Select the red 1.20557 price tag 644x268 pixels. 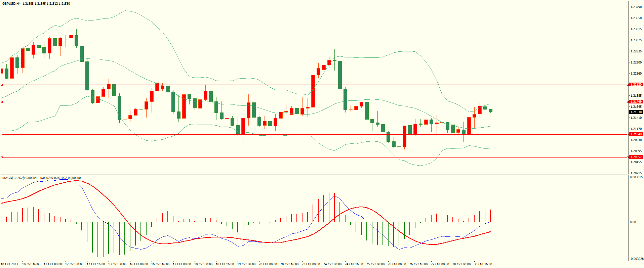pyautogui.click(x=636, y=157)
